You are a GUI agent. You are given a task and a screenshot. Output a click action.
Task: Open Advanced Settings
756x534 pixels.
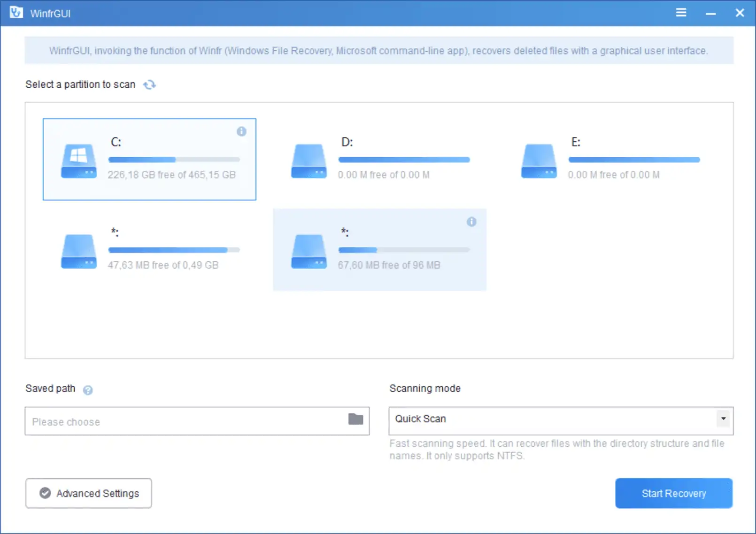[x=89, y=493]
